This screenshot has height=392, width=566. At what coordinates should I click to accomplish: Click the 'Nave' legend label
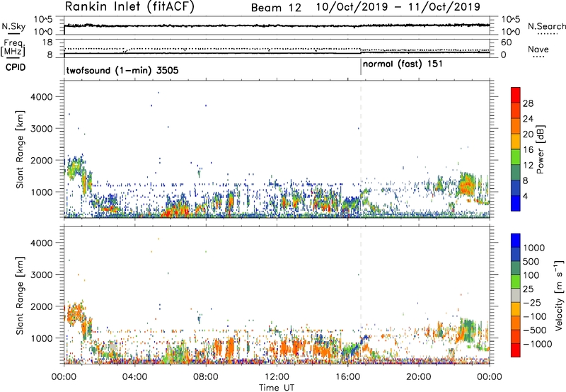[x=538, y=49]
